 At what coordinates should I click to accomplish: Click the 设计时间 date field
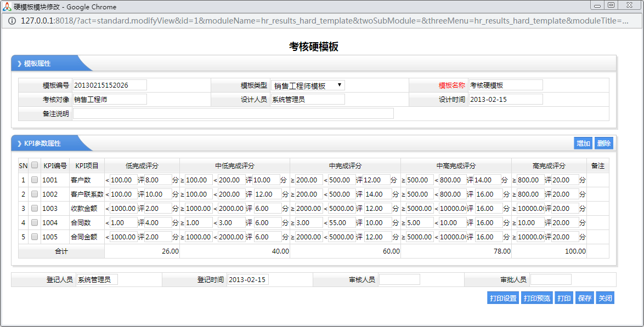click(505, 99)
